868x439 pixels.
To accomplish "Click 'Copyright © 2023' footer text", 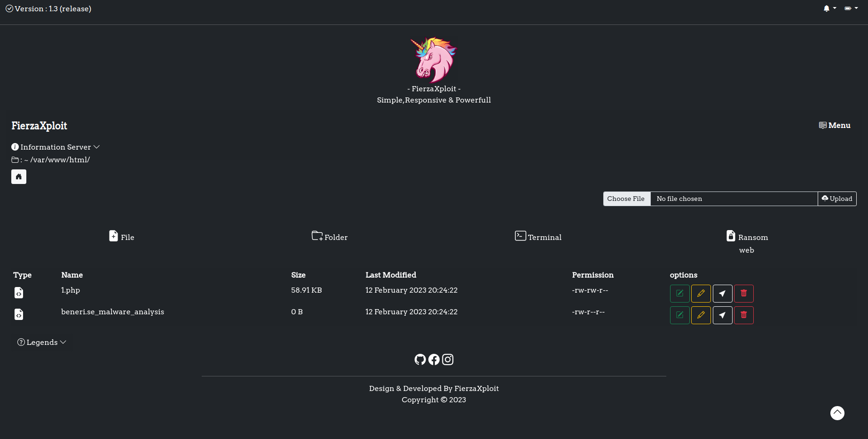I will coord(434,400).
